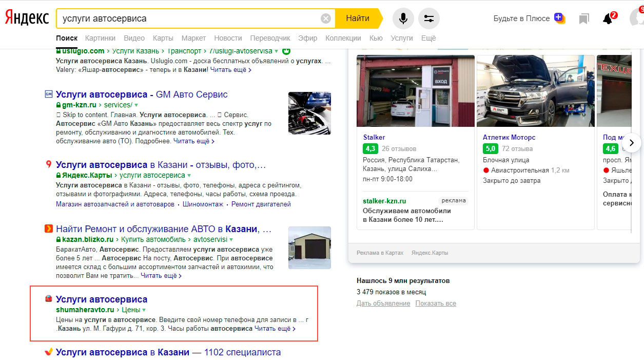
Task: Switch to the Услуги tab
Action: pyautogui.click(x=402, y=38)
